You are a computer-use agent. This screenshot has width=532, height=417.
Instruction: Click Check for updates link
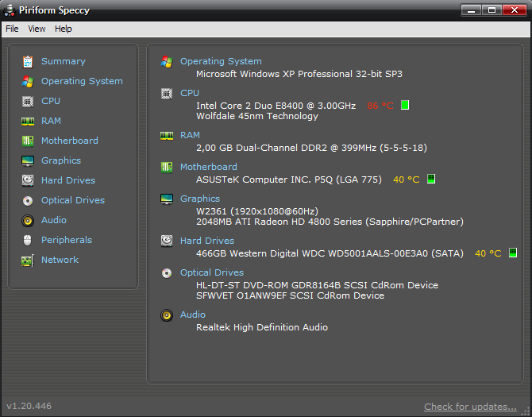point(470,407)
